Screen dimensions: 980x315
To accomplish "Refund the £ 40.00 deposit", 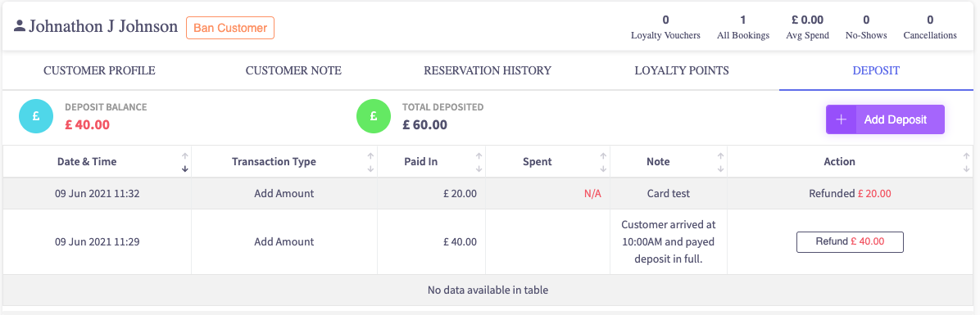I will point(850,242).
